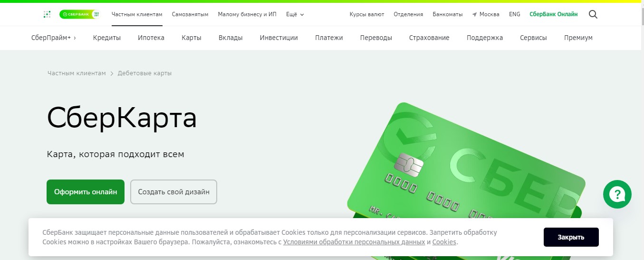Image resolution: width=644 pixels, height=260 pixels.
Task: Click the location arrow next to Москва
Action: (474, 14)
